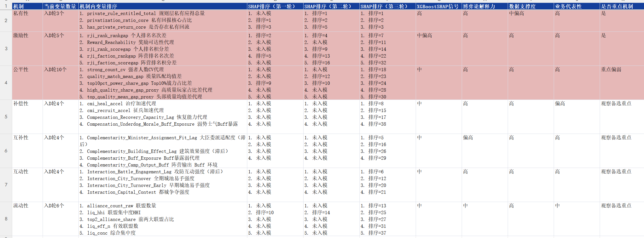Select the 补偿性 mechanism cell
This screenshot has width=644, height=238.
[27, 117]
